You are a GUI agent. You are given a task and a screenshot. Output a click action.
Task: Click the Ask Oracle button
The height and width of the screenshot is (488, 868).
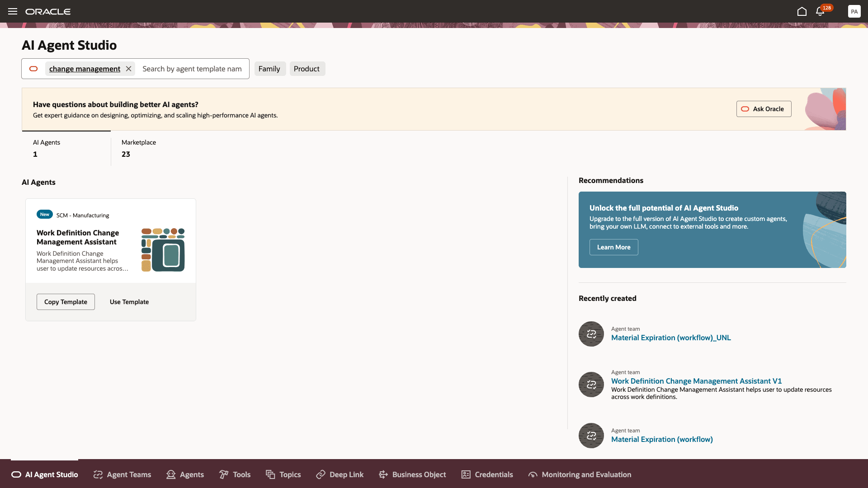pos(764,109)
